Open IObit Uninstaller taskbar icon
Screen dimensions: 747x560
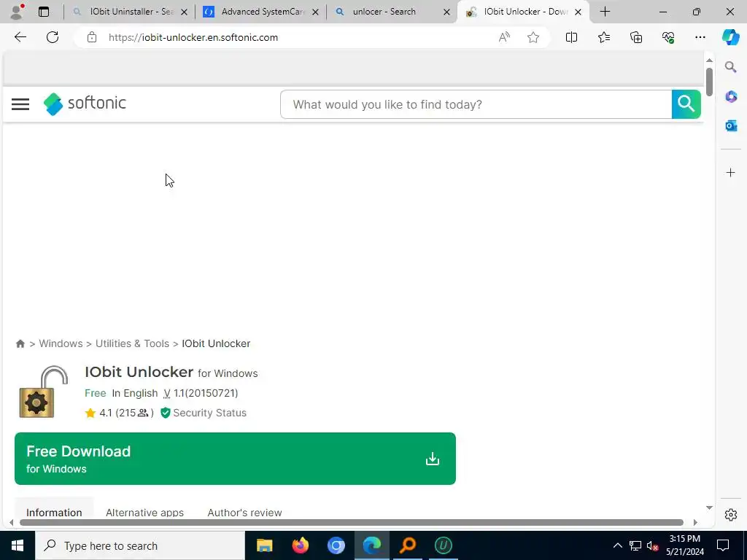click(x=444, y=545)
